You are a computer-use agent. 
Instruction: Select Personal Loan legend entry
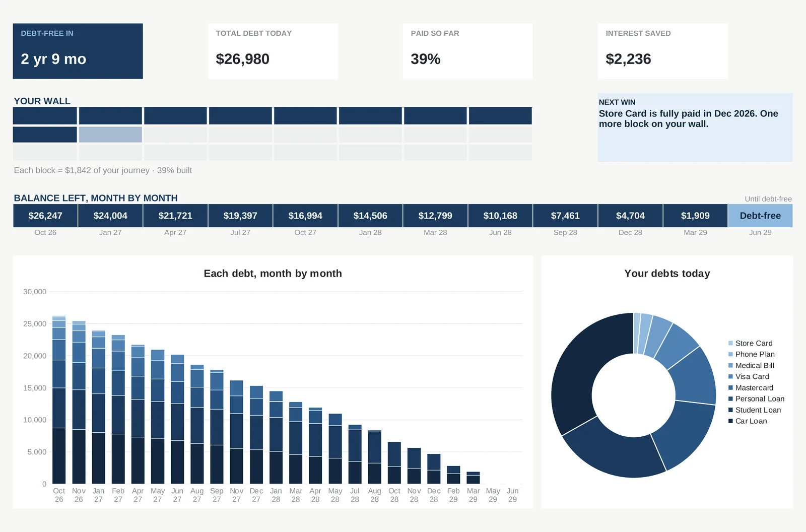point(756,398)
